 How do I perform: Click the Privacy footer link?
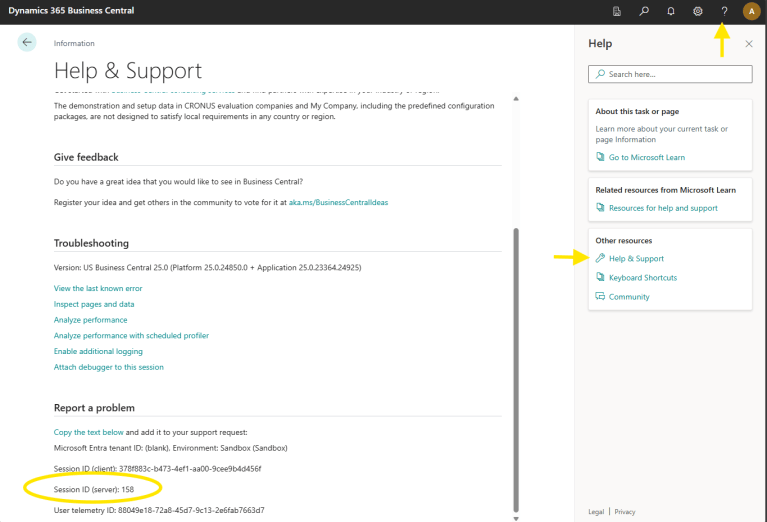[x=625, y=512]
